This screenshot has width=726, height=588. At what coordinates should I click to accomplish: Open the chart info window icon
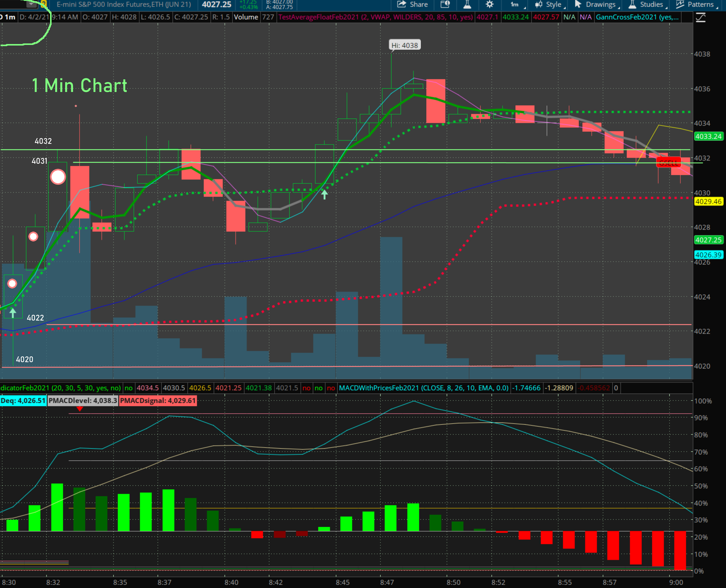tap(445, 5)
